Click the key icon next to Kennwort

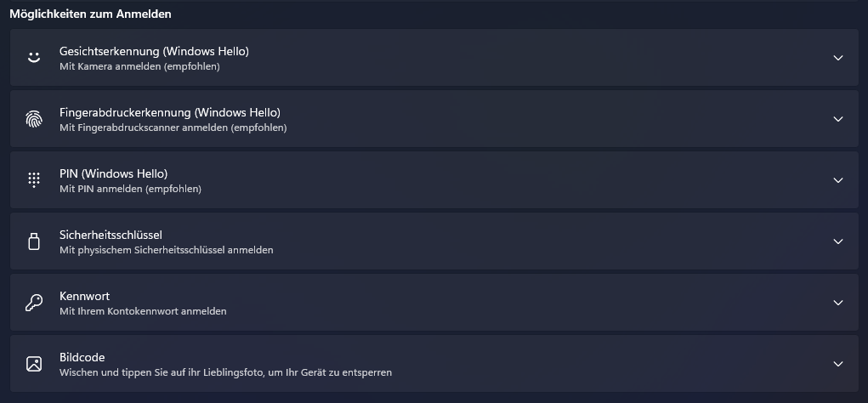pyautogui.click(x=34, y=303)
